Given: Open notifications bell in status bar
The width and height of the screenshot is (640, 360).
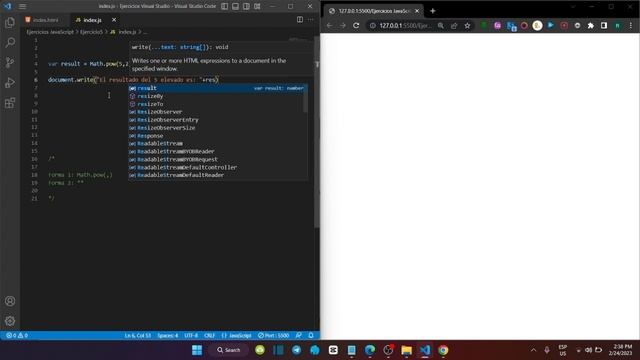Looking at the screenshot, I should click(x=311, y=336).
